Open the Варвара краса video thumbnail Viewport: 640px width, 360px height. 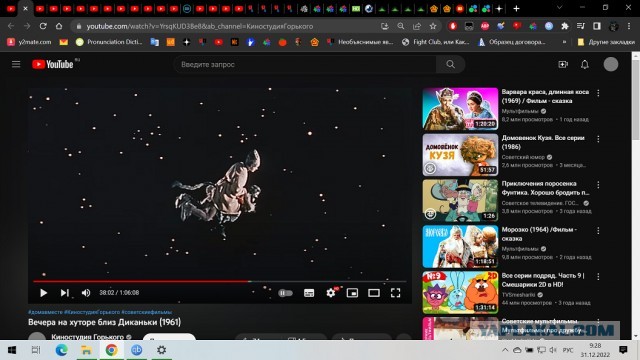coord(460,109)
